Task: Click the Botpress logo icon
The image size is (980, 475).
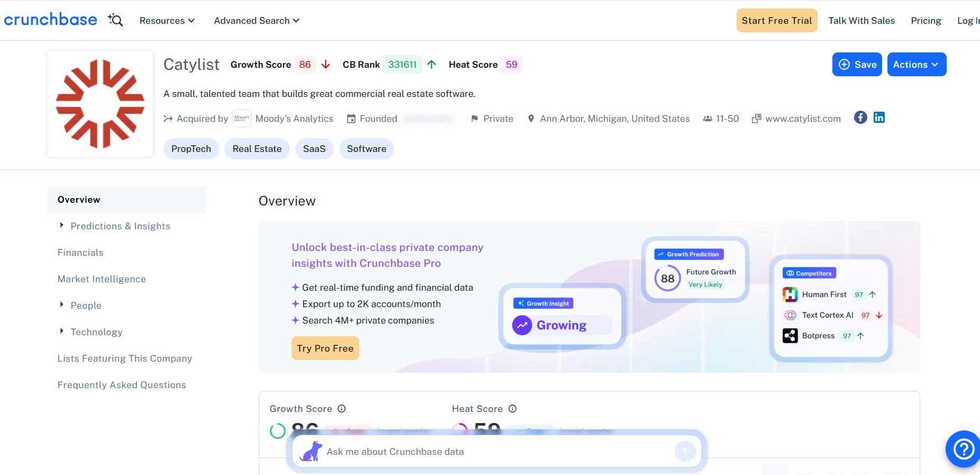Action: [790, 336]
